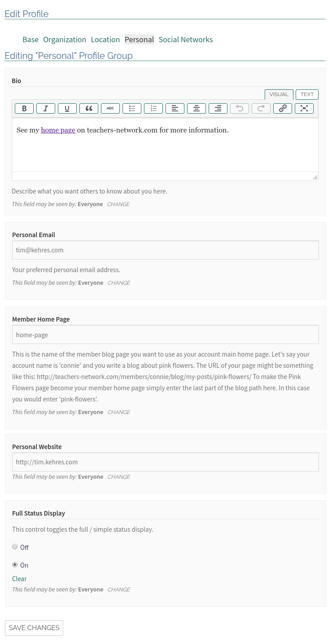Align Bio text to the right
Viewport: 332px width, 644px height.
tap(218, 108)
